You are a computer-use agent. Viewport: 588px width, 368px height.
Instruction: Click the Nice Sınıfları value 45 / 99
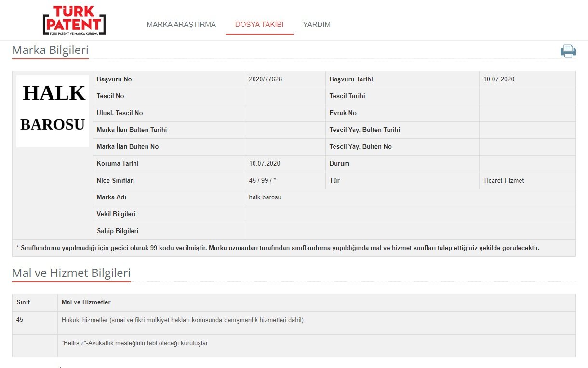[263, 181]
